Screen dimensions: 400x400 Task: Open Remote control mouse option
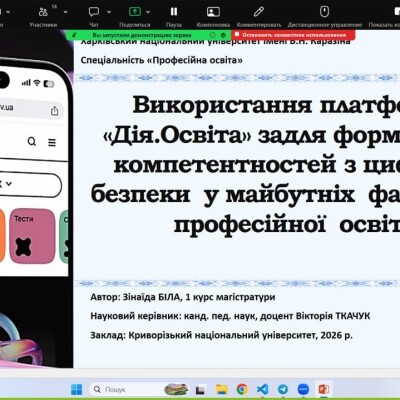point(324,16)
